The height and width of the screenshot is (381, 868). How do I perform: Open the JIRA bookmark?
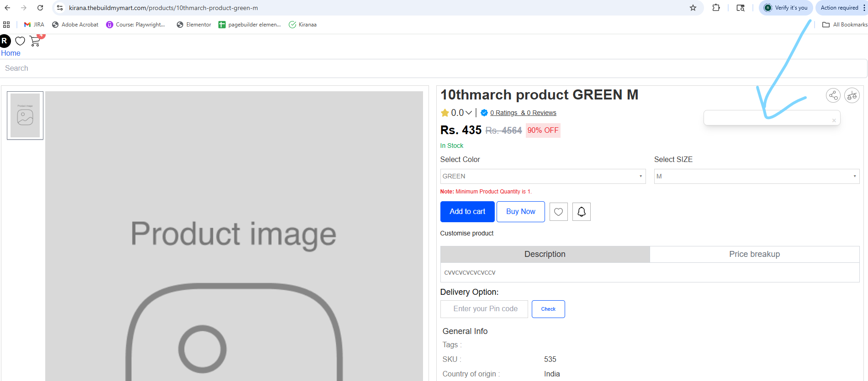pos(34,25)
